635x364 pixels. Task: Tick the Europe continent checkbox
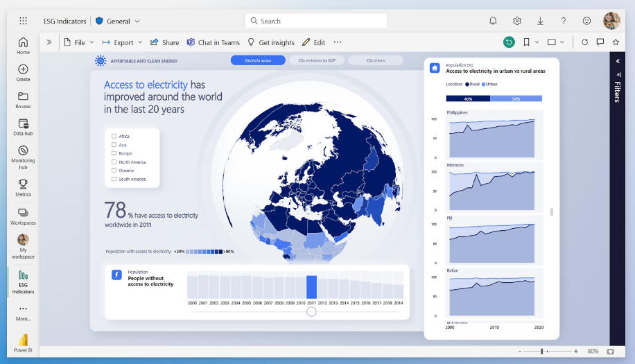114,153
